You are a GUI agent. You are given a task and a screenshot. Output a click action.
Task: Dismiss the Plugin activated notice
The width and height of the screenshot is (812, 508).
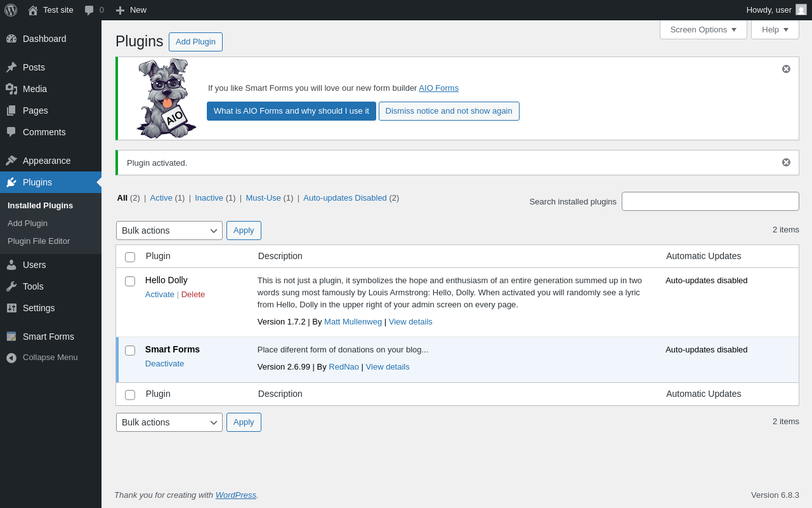786,163
